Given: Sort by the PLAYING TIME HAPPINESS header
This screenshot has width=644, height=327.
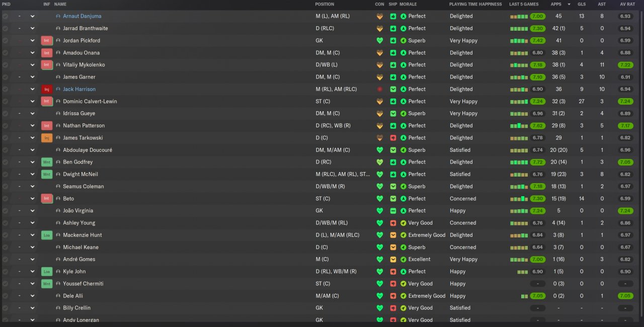Looking at the screenshot, I should [475, 4].
